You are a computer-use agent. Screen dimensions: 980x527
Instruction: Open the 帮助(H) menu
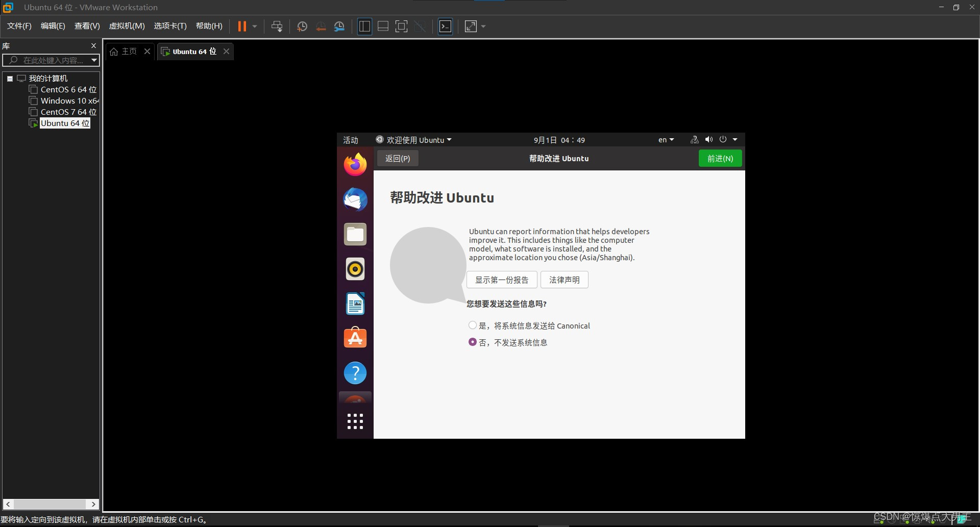209,26
